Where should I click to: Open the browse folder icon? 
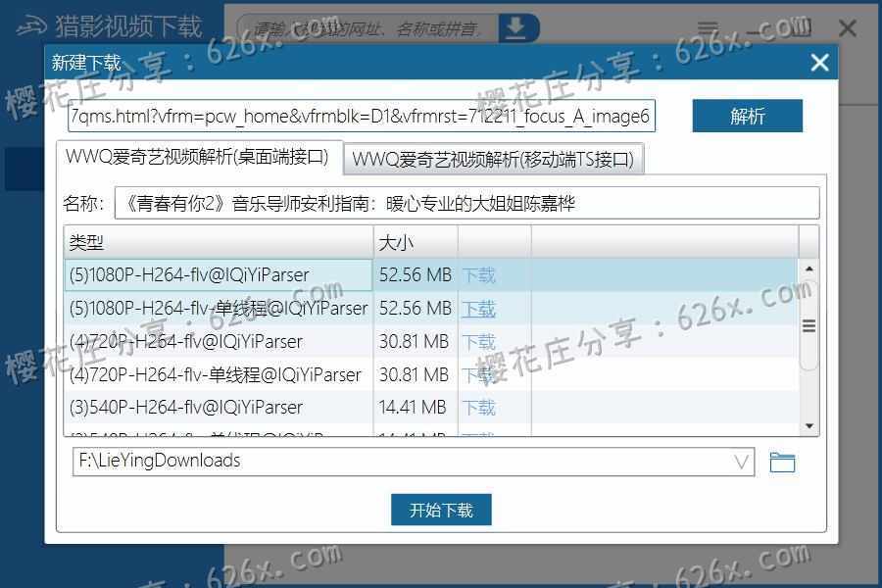click(x=782, y=463)
